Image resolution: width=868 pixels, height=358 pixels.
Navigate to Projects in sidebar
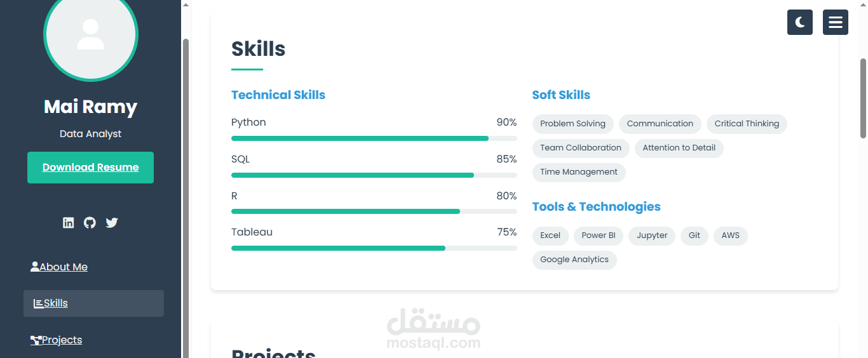[57, 340]
